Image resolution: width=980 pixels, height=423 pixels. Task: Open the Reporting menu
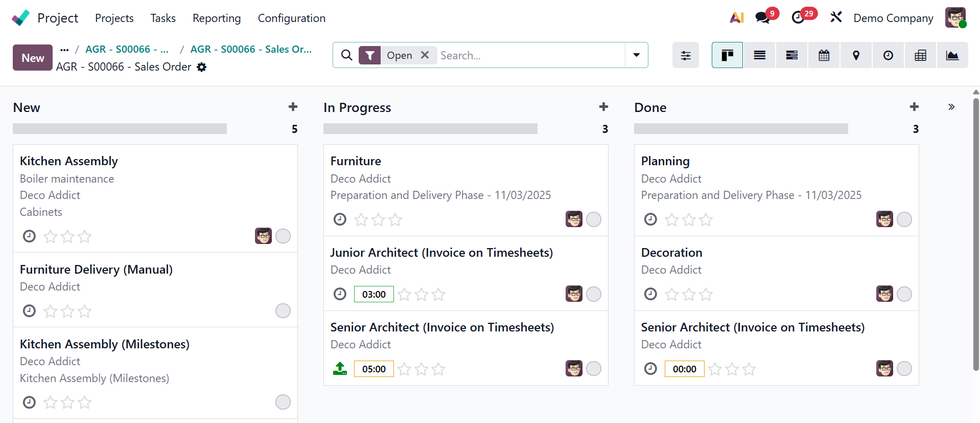pyautogui.click(x=216, y=18)
